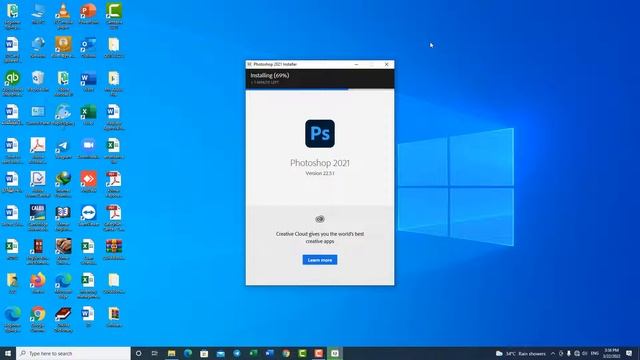Switch to the Adobe installer taskbar button
This screenshot has width=640, height=360.
coord(335,353)
